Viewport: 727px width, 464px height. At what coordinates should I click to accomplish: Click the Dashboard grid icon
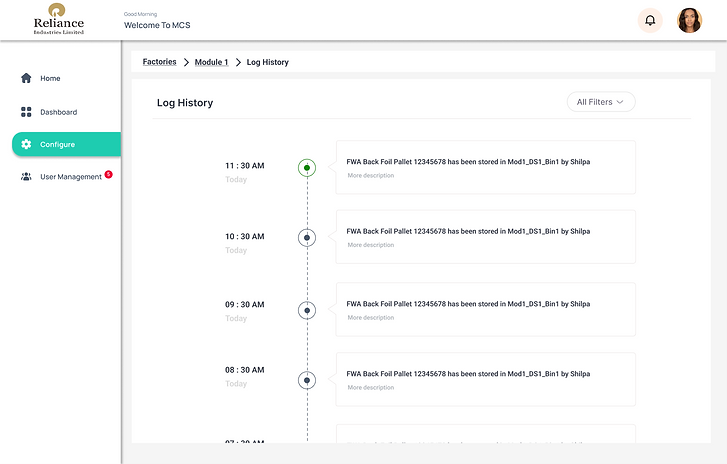[26, 112]
